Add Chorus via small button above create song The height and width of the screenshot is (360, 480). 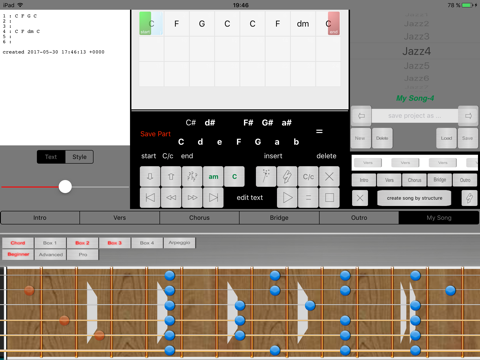(x=415, y=180)
